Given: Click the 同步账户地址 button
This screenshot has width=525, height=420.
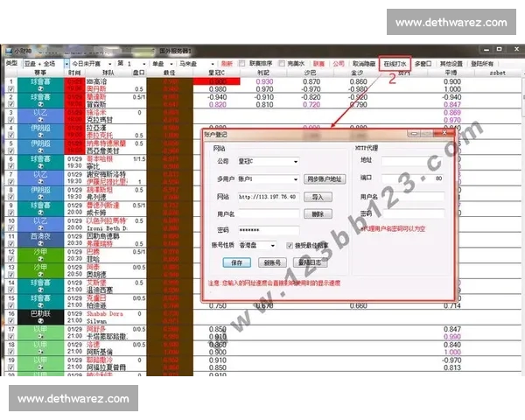Looking at the screenshot, I should tap(325, 179).
